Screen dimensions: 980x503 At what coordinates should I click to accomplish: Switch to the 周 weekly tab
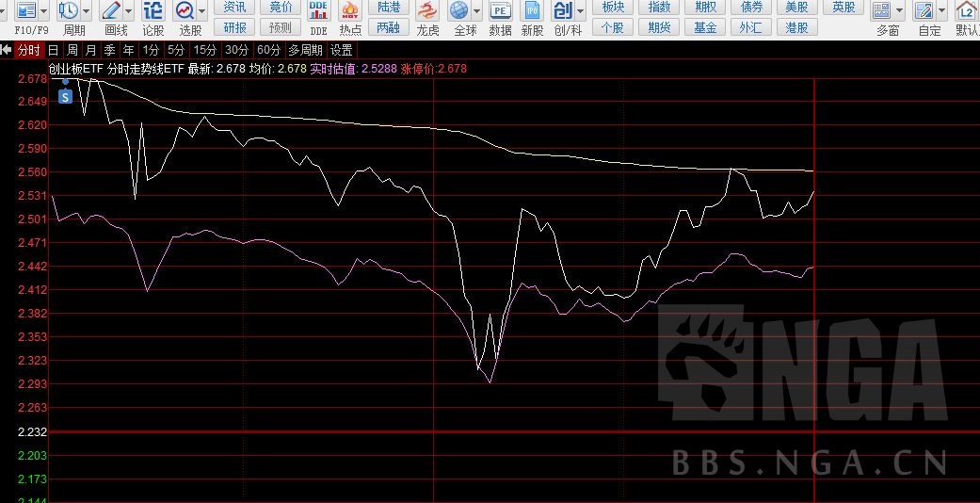coord(72,50)
